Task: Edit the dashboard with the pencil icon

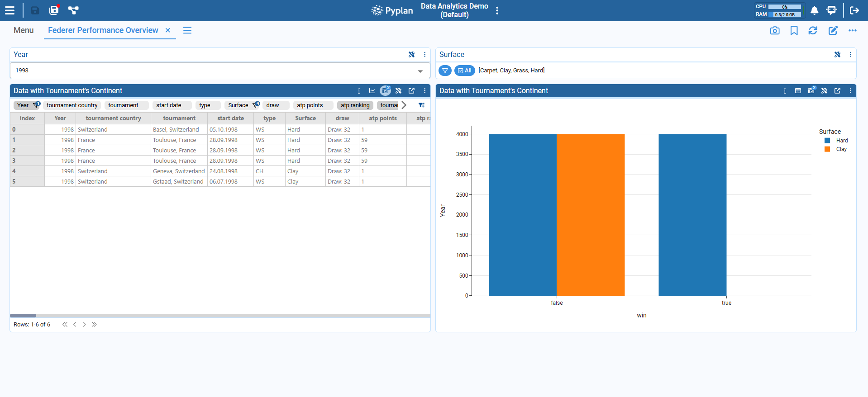Action: [x=833, y=30]
